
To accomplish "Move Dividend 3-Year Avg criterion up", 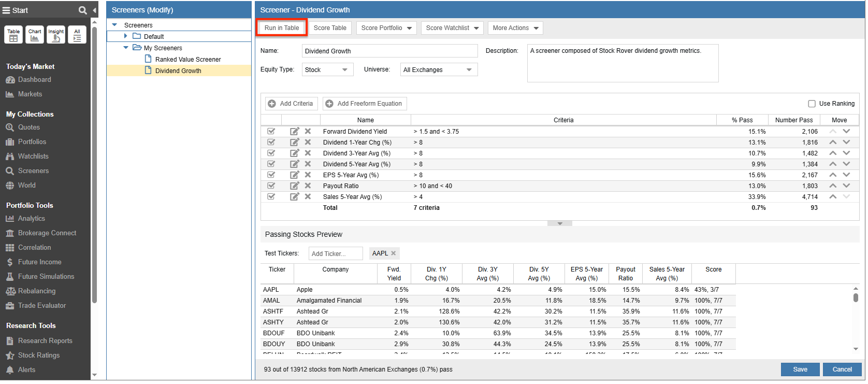I will pyautogui.click(x=833, y=153).
